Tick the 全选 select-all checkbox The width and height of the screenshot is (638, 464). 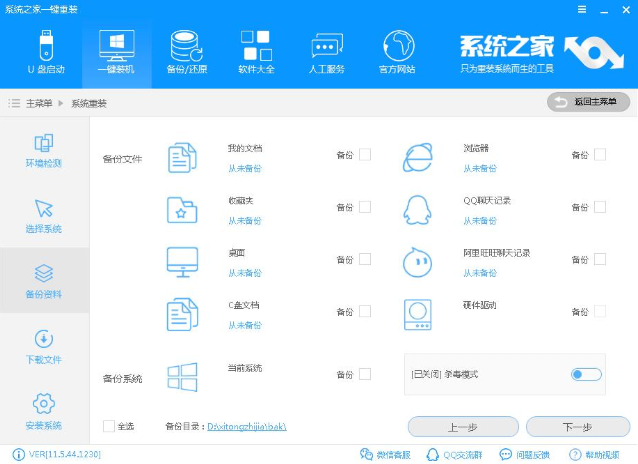click(109, 426)
